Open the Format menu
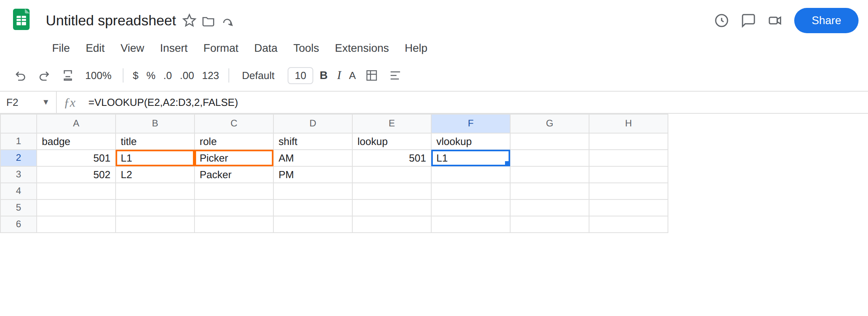 point(221,48)
